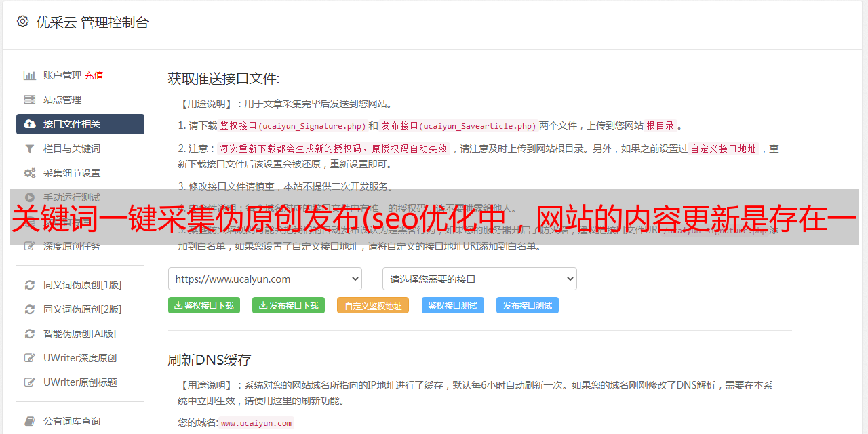This screenshot has height=434, width=868.
Task: Click the orange 自定义鉴权地址 button
Action: click(373, 305)
